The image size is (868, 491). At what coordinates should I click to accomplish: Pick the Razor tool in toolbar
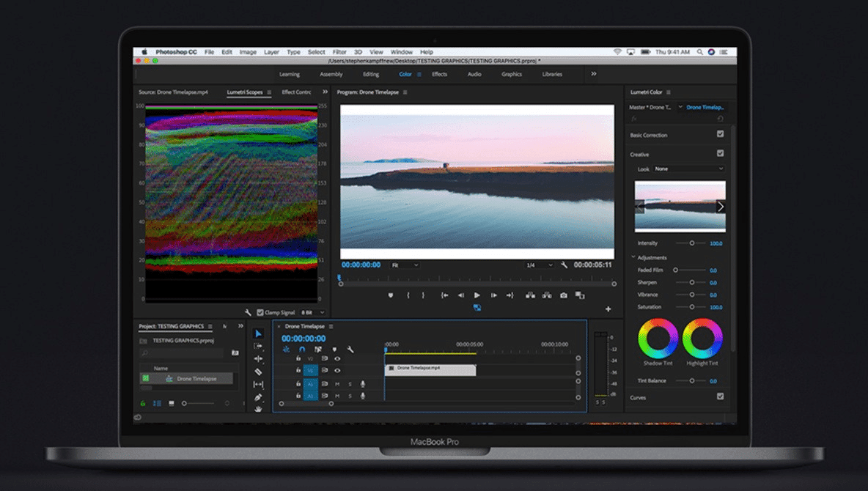pos(258,372)
